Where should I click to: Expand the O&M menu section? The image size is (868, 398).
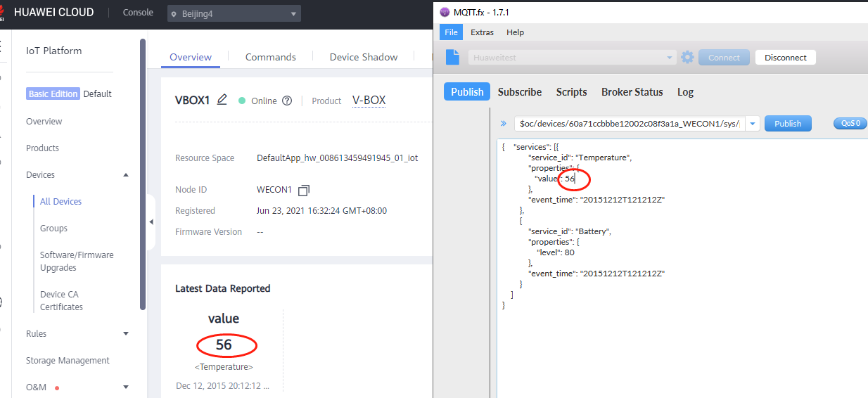click(x=126, y=387)
